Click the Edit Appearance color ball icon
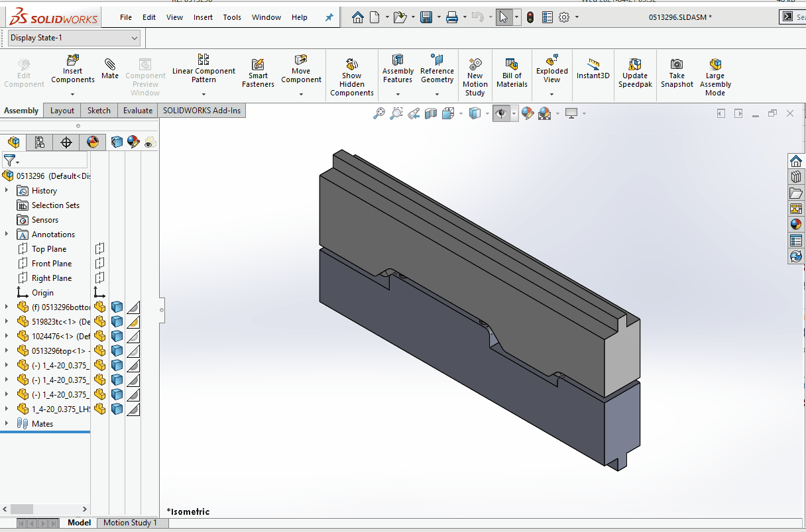The image size is (806, 532). pyautogui.click(x=528, y=113)
